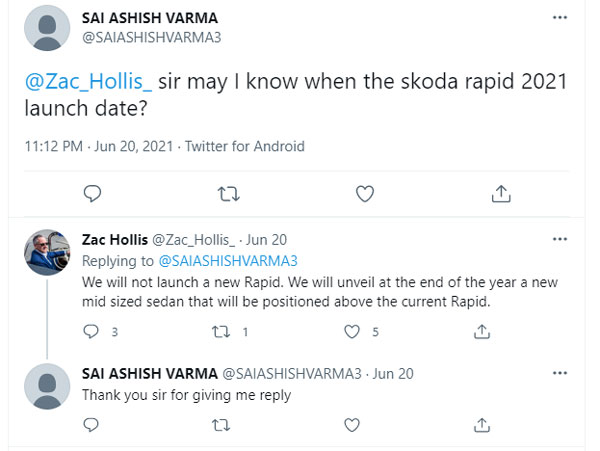Share the 'Thank you sir' tweet
The image size is (600, 451).
click(482, 425)
